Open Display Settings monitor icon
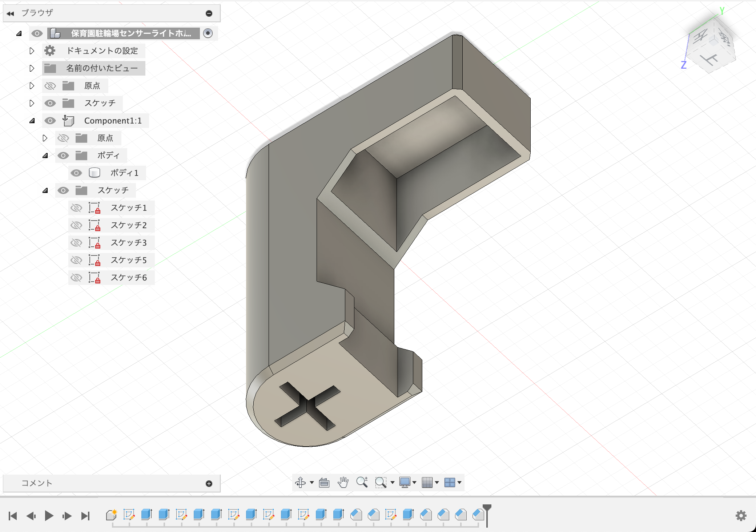Image resolution: width=756 pixels, height=532 pixels. pos(405,482)
